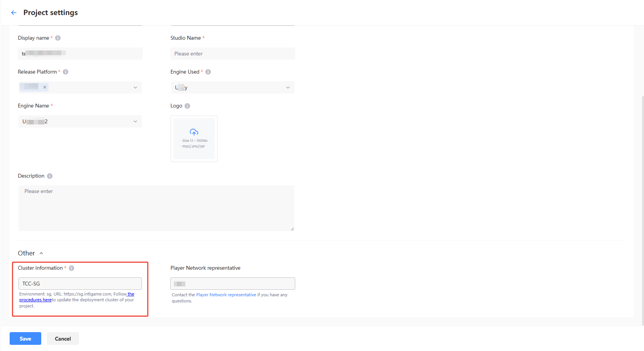644x351 pixels.
Task: Open the Engine Name dropdown
Action: 135,121
